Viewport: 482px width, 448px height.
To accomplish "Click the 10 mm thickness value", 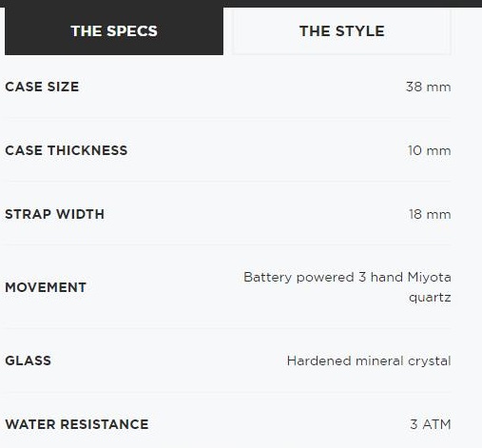I will [429, 150].
